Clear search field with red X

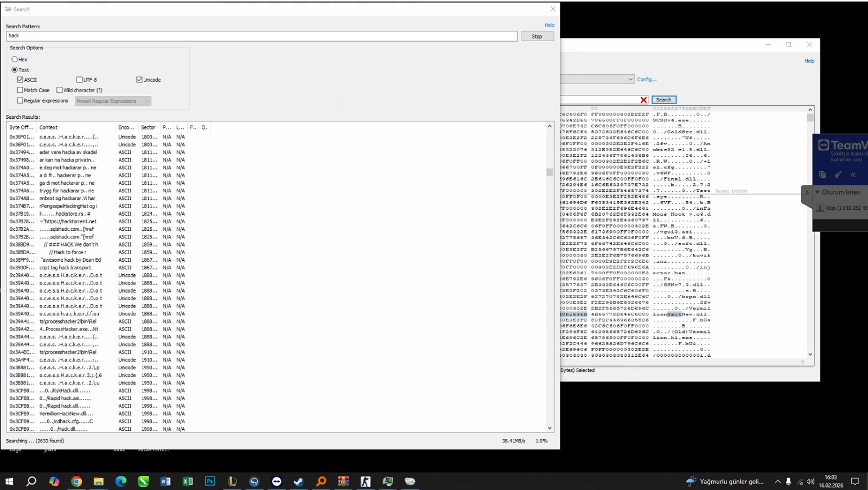pyautogui.click(x=643, y=100)
